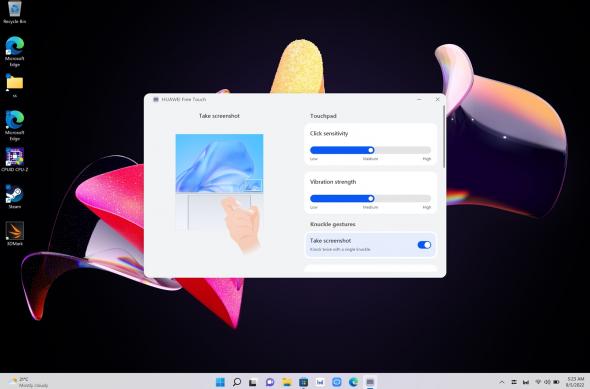Screen dimensions: 590x389
Task: Select the Edge shortcut just below Recycle Bin
Action: (15, 52)
